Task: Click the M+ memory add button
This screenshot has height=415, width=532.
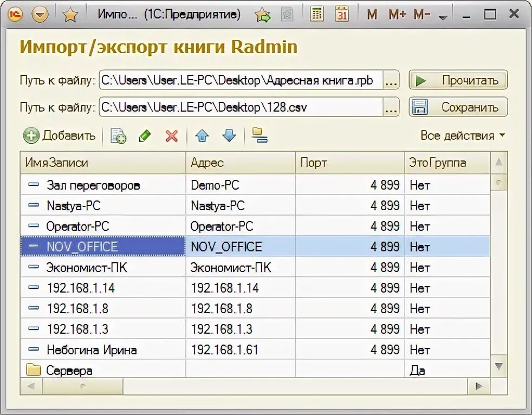Action: [397, 15]
